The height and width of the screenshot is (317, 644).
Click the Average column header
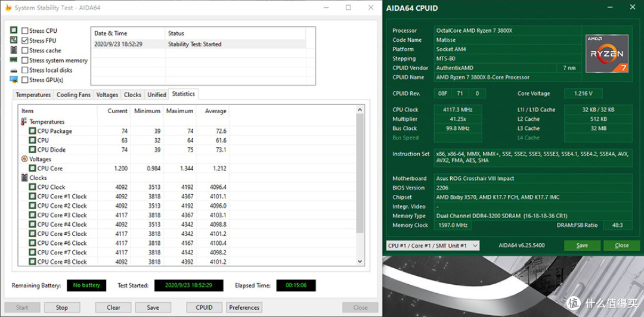pyautogui.click(x=212, y=111)
